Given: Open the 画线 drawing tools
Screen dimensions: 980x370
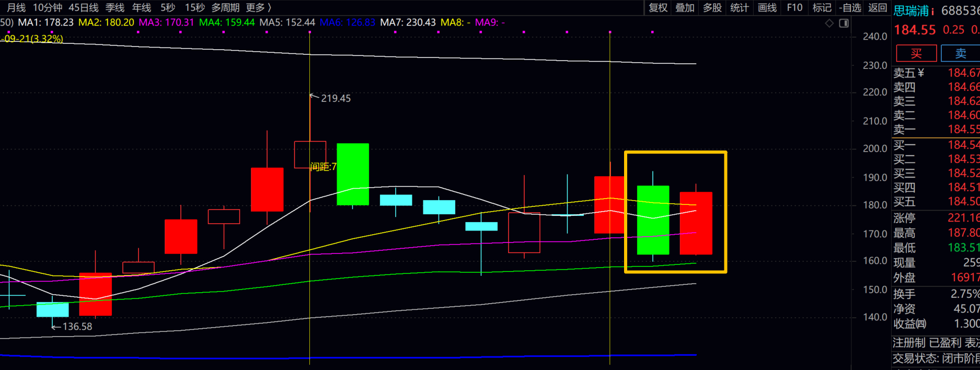Looking at the screenshot, I should tap(767, 8).
